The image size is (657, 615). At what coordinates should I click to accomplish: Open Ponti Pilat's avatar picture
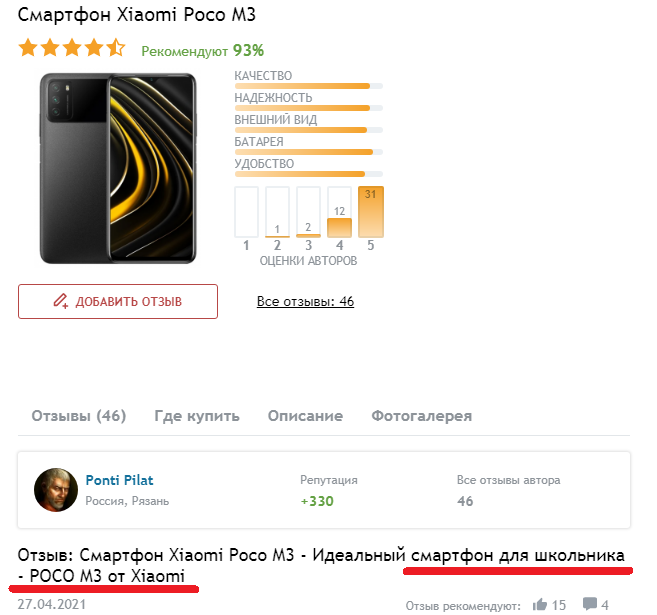(x=56, y=490)
